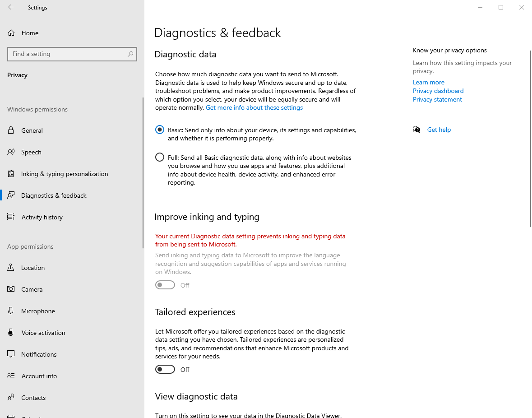This screenshot has width=532, height=418.
Task: Click the Get help link
Action: [439, 130]
